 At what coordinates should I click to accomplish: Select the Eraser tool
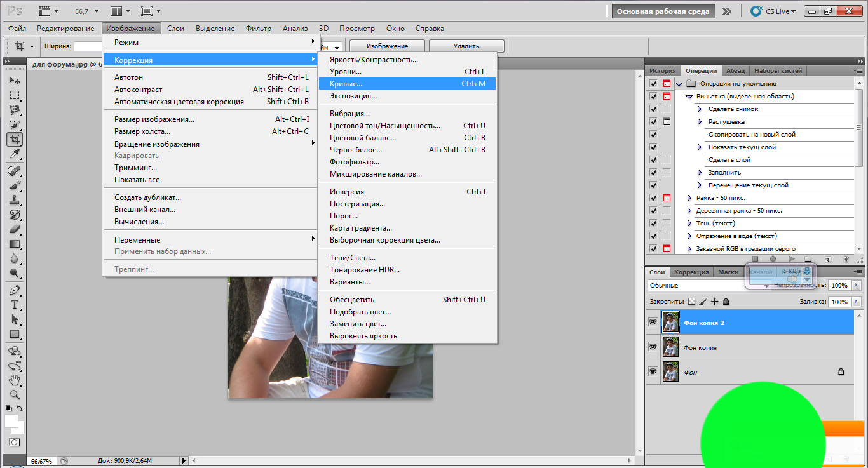click(15, 229)
